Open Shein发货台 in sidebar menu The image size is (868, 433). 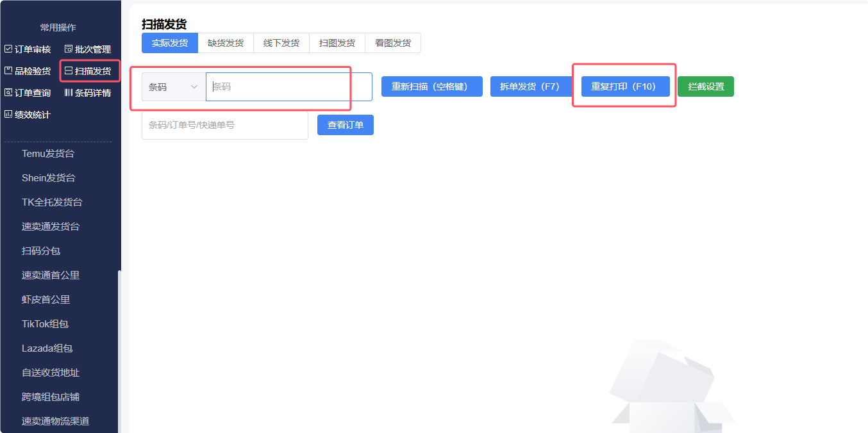pyautogui.click(x=49, y=177)
